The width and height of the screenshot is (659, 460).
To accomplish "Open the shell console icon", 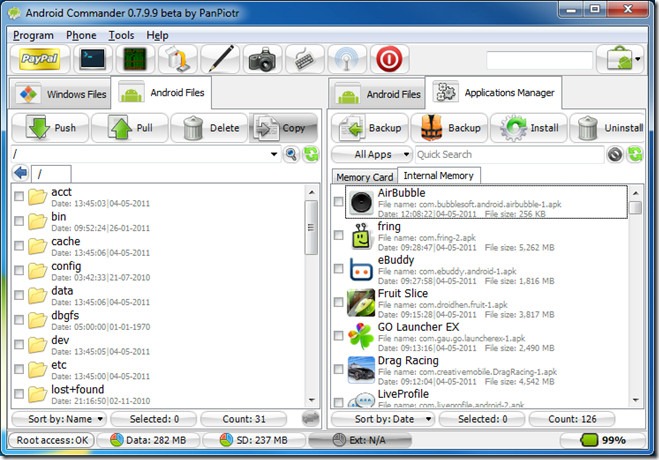I will (x=93, y=59).
